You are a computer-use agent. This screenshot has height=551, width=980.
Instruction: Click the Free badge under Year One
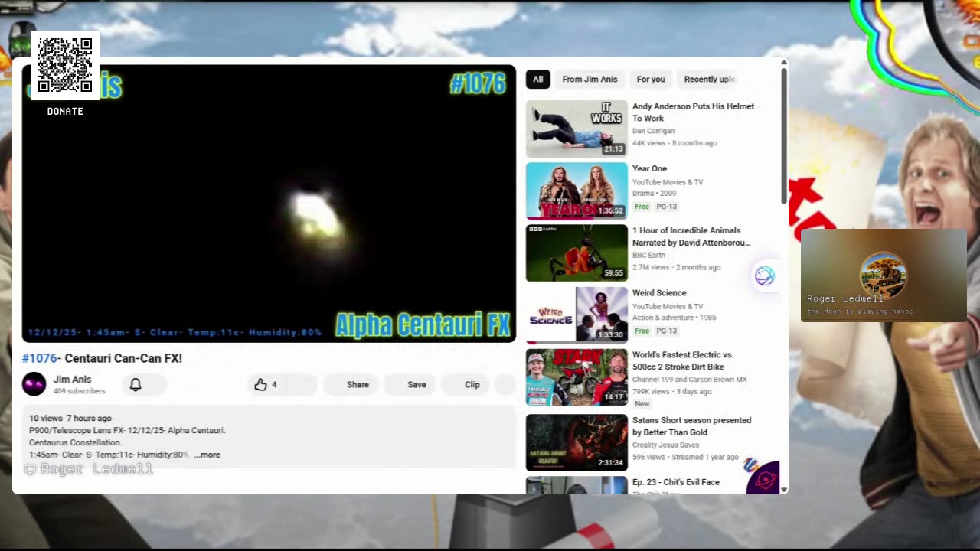(642, 207)
